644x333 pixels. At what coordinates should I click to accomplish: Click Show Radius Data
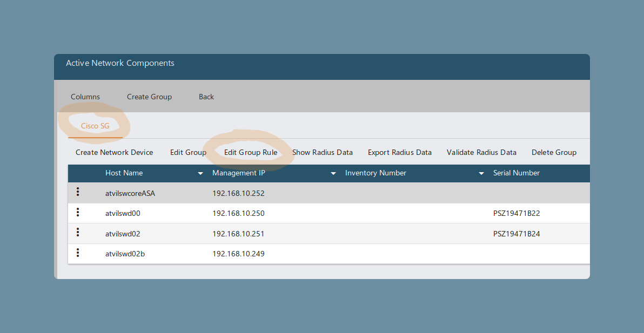[x=323, y=152]
